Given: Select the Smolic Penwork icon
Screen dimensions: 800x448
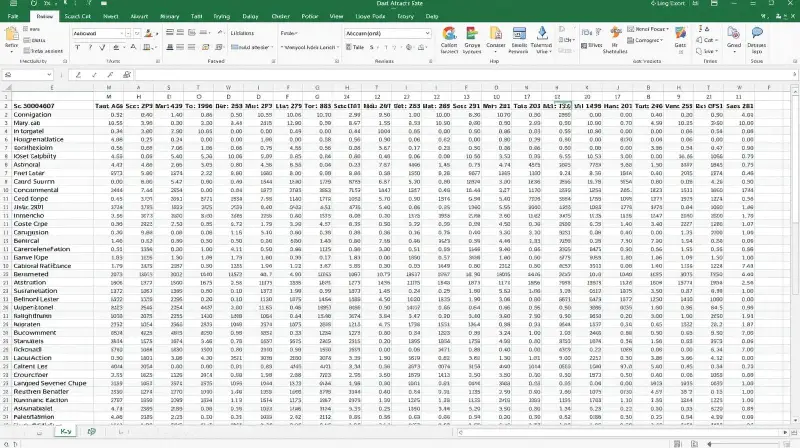Looking at the screenshot, I should pos(520,34).
